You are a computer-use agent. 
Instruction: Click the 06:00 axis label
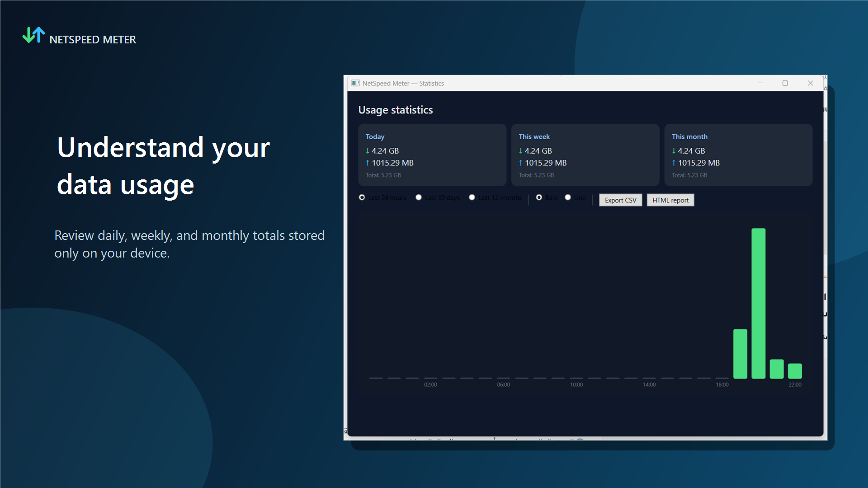click(503, 385)
